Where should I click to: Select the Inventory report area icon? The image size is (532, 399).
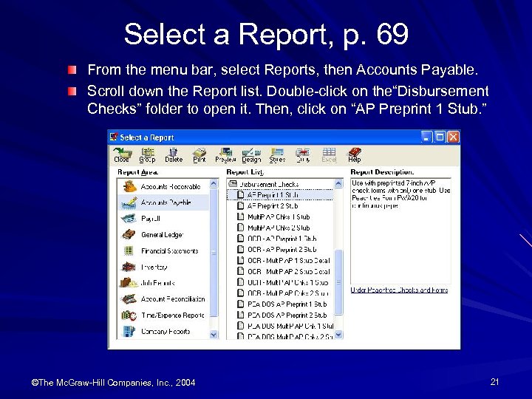(x=129, y=267)
